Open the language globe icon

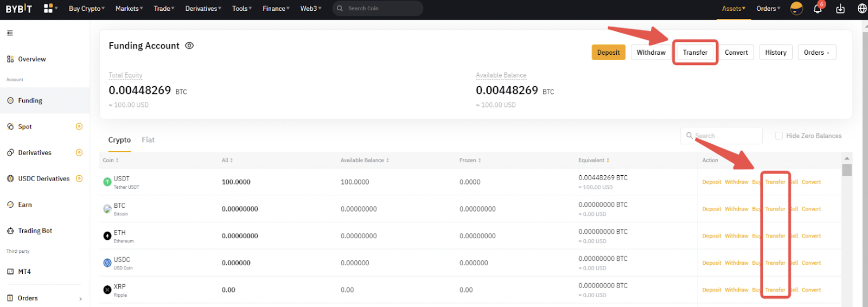(862, 8)
